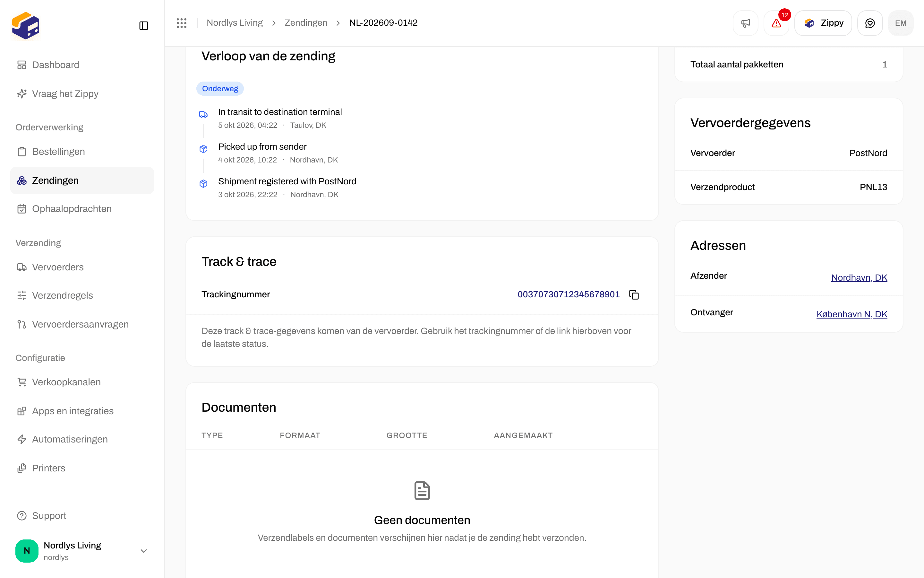Collapse the sidebar with the panel icon
The height and width of the screenshot is (578, 924).
click(143, 26)
